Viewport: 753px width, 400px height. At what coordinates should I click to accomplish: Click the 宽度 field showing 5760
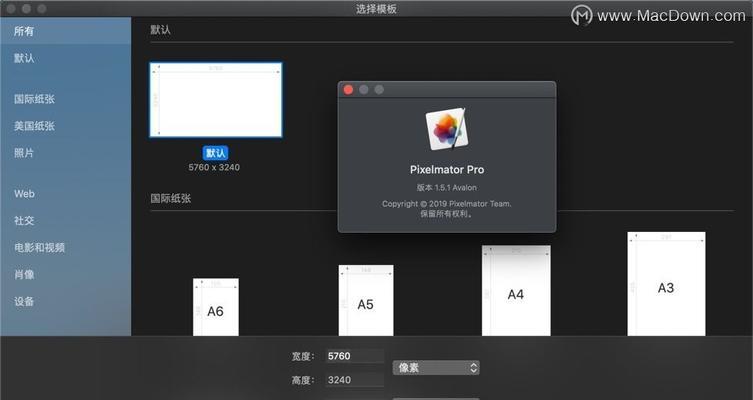[355, 356]
